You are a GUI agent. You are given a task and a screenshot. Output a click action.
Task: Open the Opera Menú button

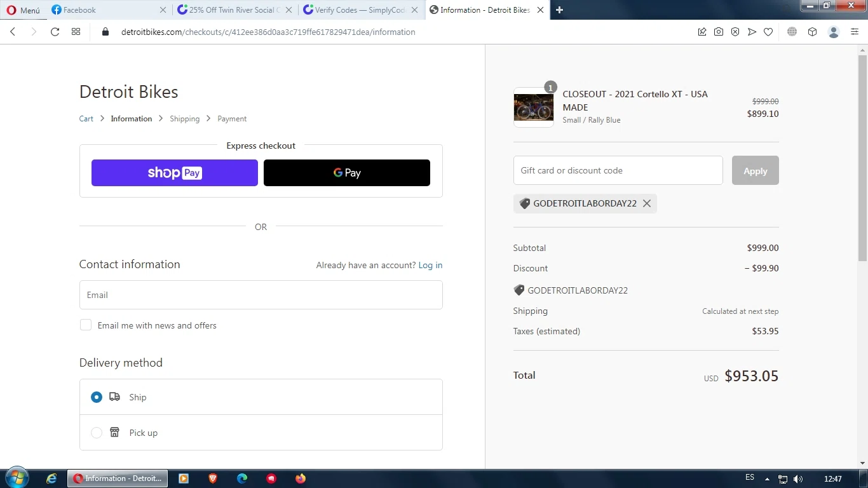(x=24, y=10)
